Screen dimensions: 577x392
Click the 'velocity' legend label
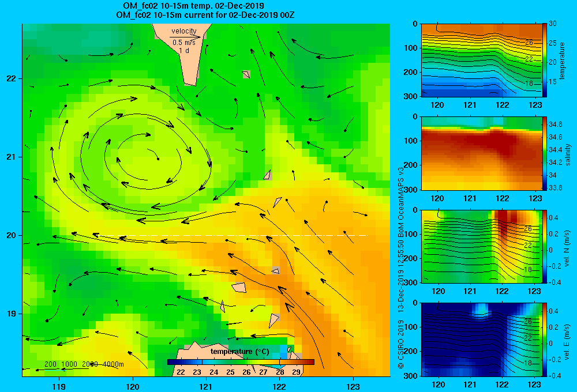184,31
